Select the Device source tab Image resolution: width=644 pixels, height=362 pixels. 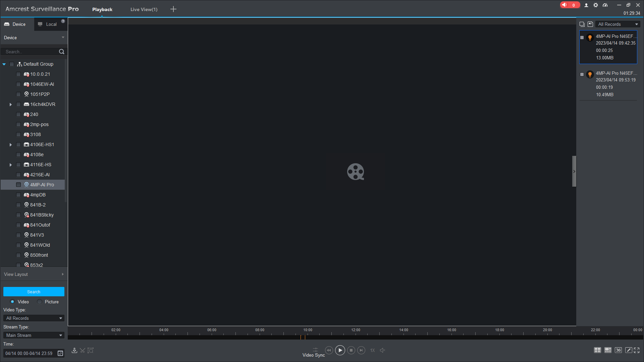tap(17, 24)
